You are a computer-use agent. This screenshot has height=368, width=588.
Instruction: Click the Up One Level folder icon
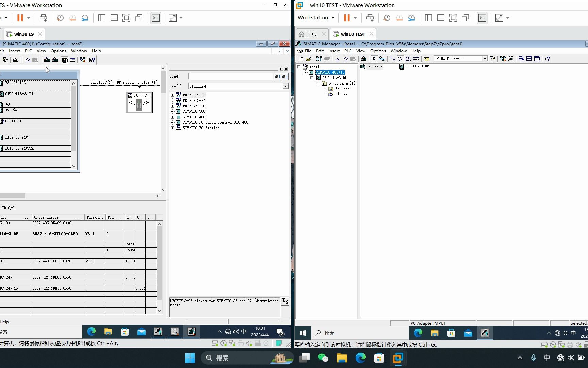[426, 59]
